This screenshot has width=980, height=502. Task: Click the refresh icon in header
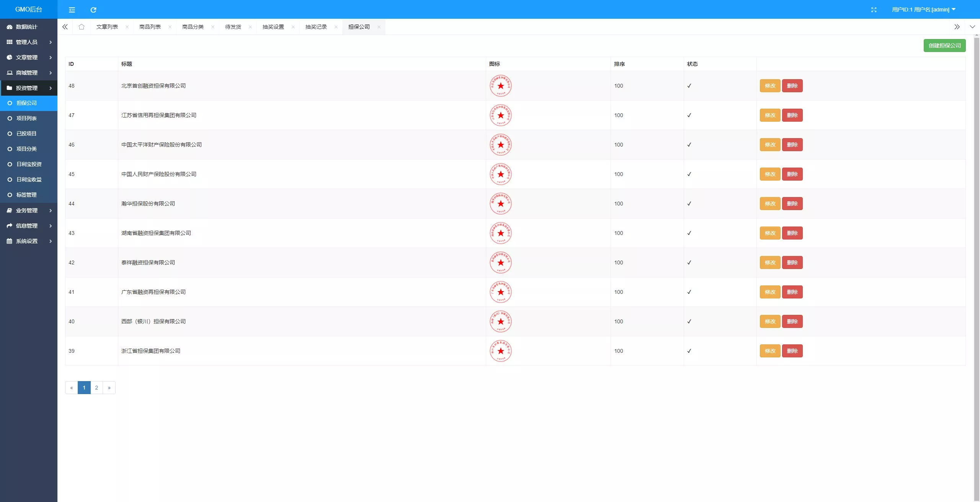[x=93, y=10]
